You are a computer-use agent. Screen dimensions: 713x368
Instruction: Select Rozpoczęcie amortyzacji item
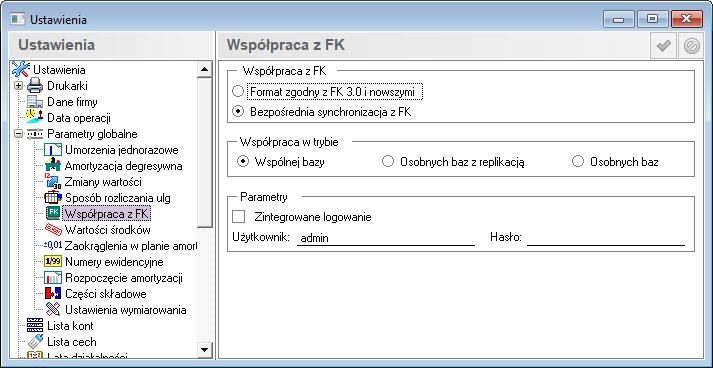124,277
